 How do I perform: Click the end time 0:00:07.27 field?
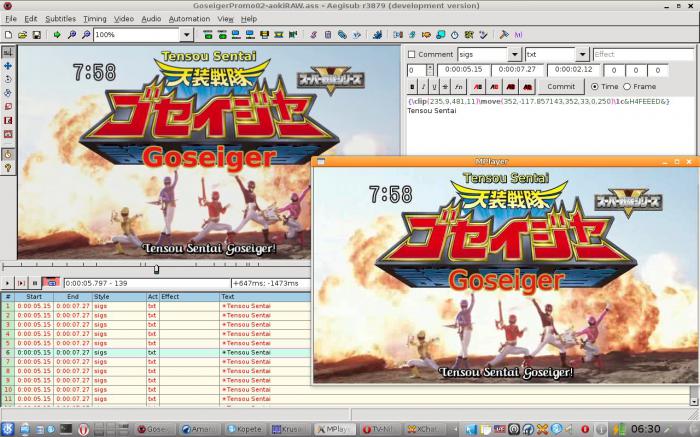[517, 70]
